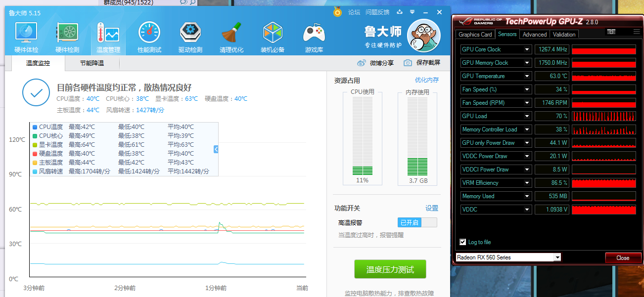Click the Fan Speed value 1746 RPM

pyautogui.click(x=552, y=103)
